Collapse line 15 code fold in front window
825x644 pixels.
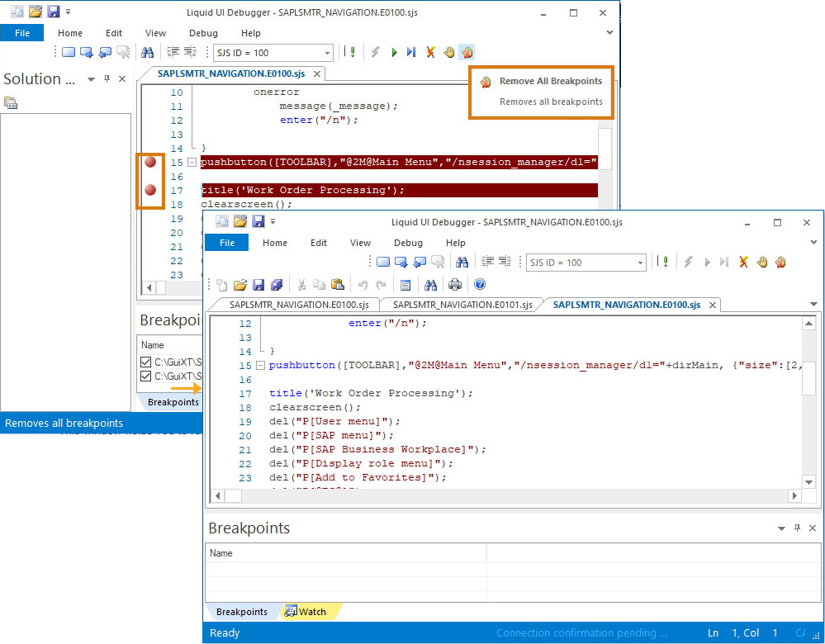(260, 365)
